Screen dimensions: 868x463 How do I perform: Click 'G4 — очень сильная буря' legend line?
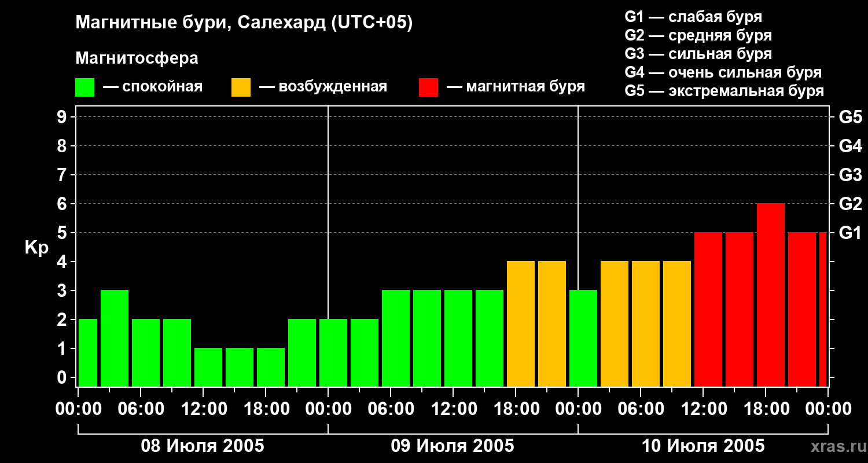pyautogui.click(x=723, y=72)
